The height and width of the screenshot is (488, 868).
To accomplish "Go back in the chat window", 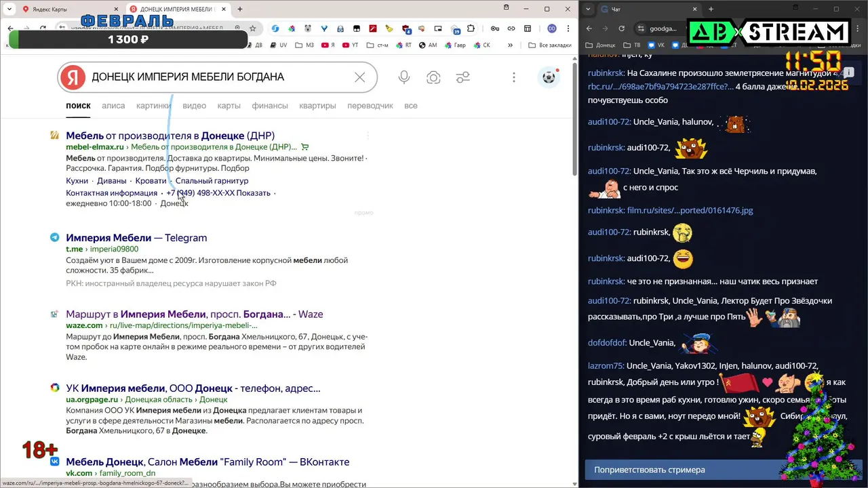I will click(589, 28).
